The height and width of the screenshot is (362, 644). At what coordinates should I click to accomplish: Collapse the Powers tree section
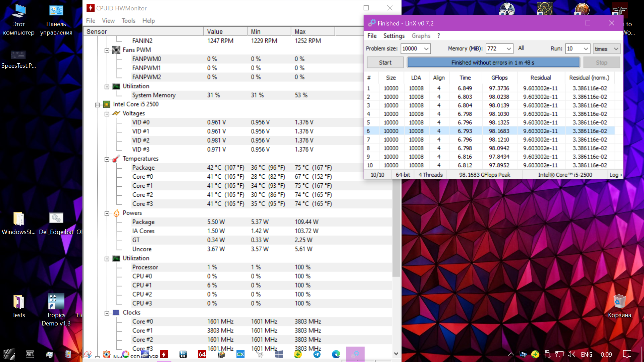coord(107,214)
